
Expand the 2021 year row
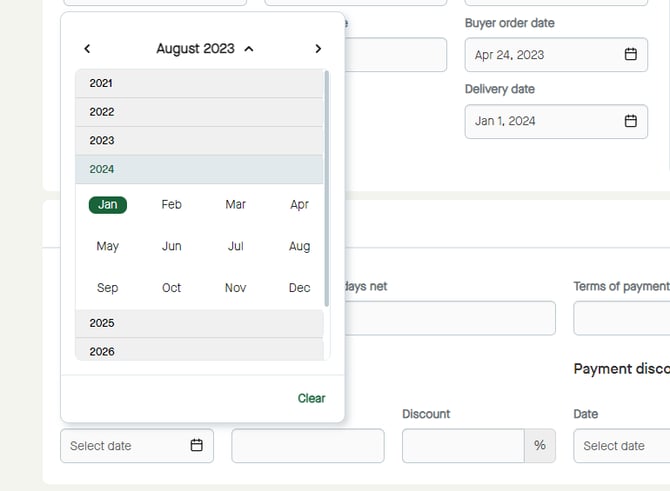(199, 83)
